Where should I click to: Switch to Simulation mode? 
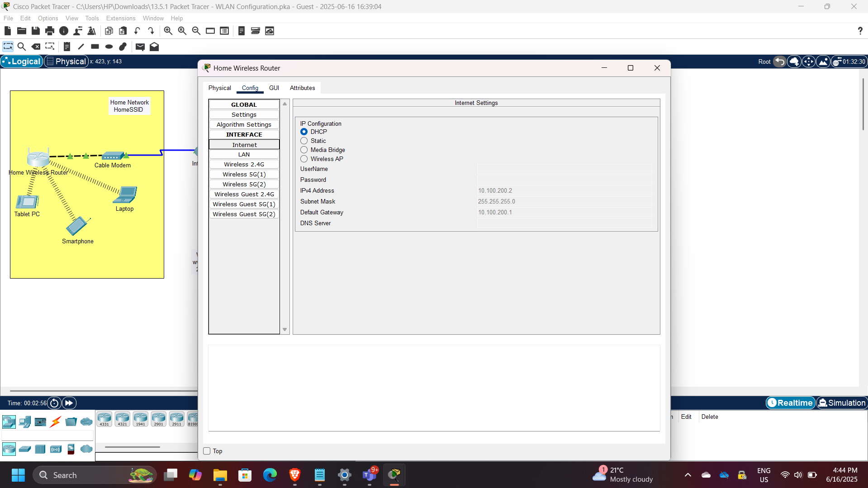[841, 403]
